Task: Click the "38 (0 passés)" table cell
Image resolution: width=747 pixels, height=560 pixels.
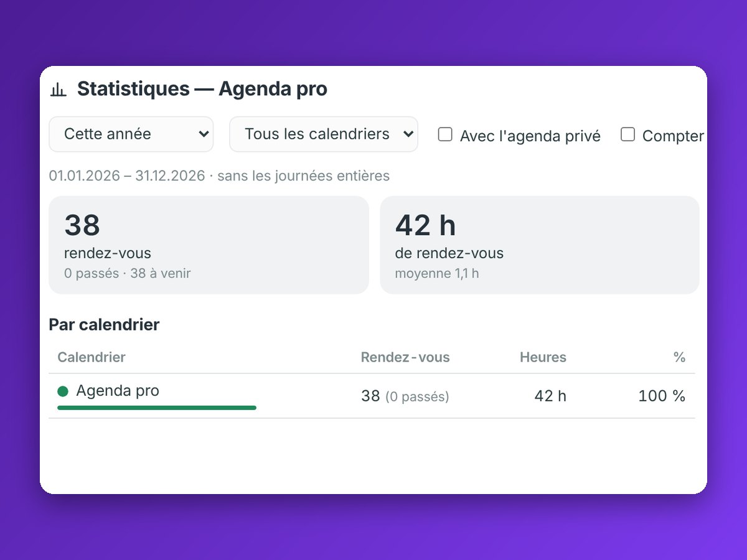Action: tap(405, 396)
